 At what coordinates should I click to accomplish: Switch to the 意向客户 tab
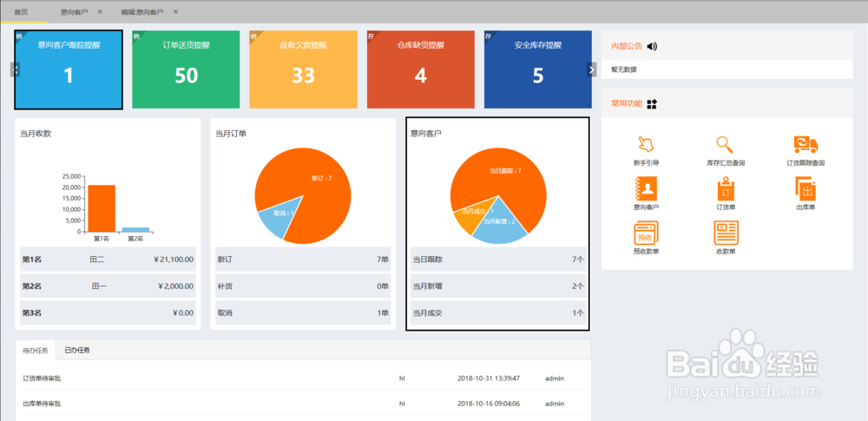[74, 11]
